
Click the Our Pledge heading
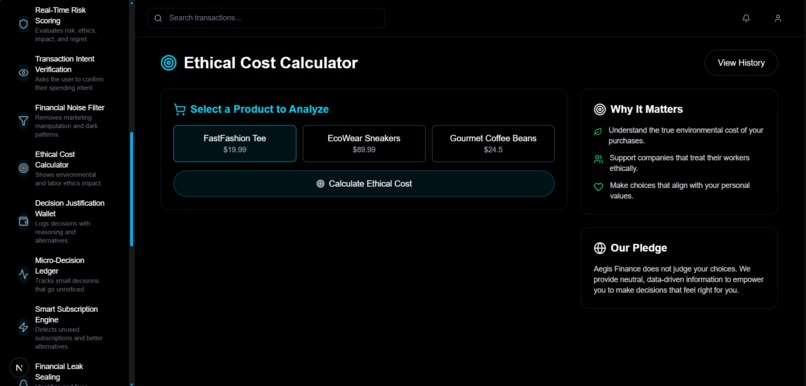coord(638,248)
